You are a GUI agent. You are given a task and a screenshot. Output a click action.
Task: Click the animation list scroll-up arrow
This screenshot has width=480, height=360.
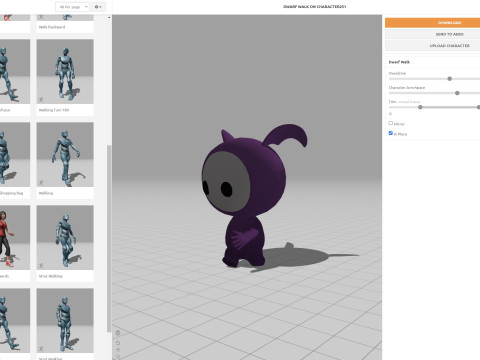pyautogui.click(x=109, y=17)
